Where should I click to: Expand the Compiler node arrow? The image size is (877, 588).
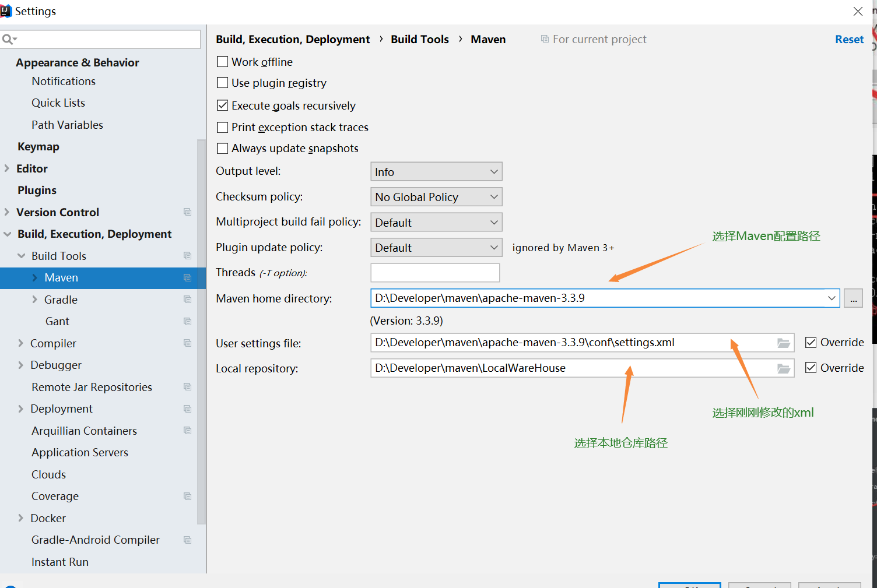point(20,343)
